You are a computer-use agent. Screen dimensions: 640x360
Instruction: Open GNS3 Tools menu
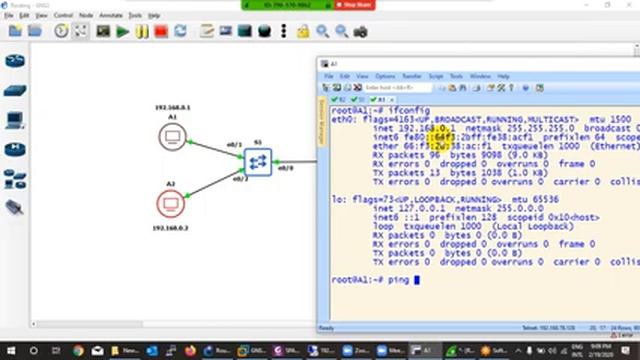click(x=135, y=16)
